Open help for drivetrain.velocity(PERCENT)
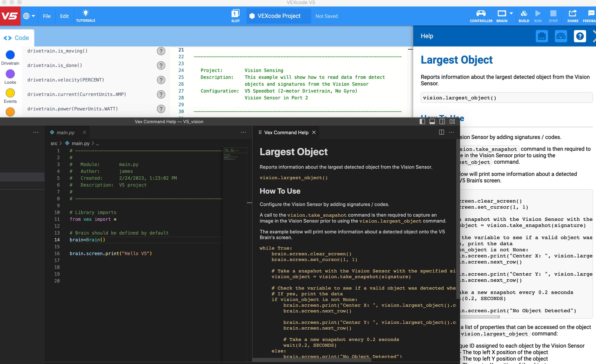The height and width of the screenshot is (364, 596). tap(161, 80)
